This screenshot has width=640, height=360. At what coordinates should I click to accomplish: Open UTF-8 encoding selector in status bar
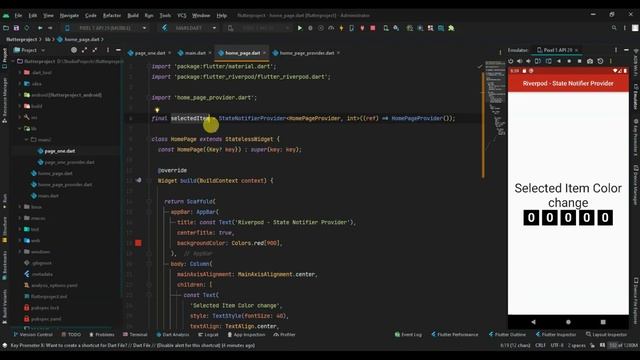pyautogui.click(x=557, y=345)
